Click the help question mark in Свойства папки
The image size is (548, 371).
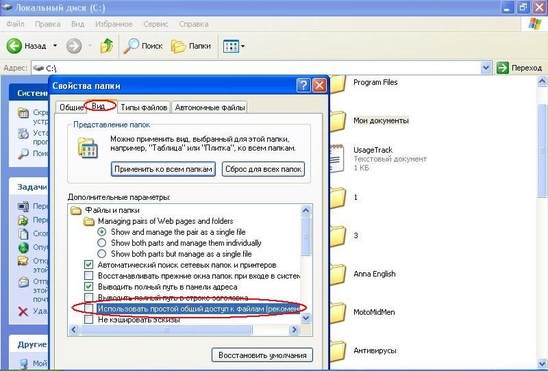(x=303, y=86)
